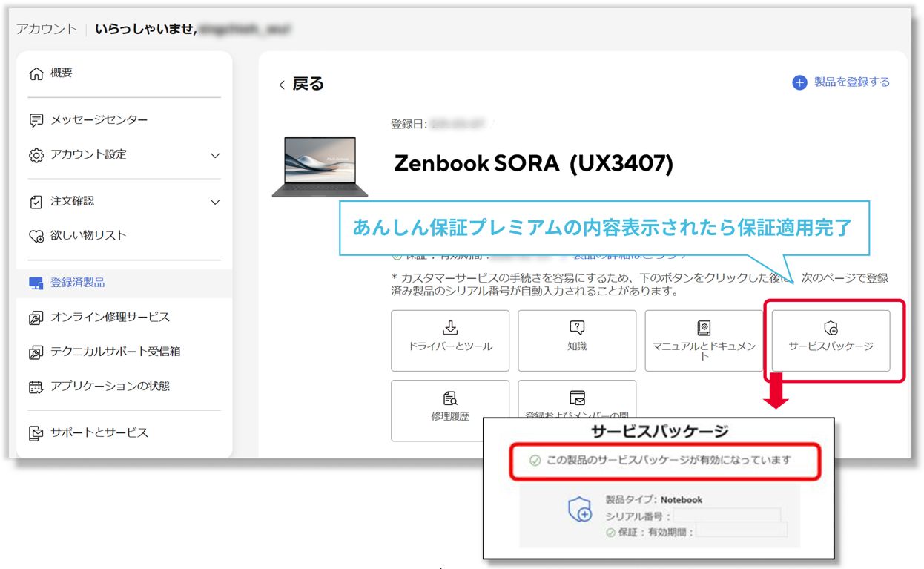
Task: Click 製品を登録する link
Action: [x=852, y=82]
